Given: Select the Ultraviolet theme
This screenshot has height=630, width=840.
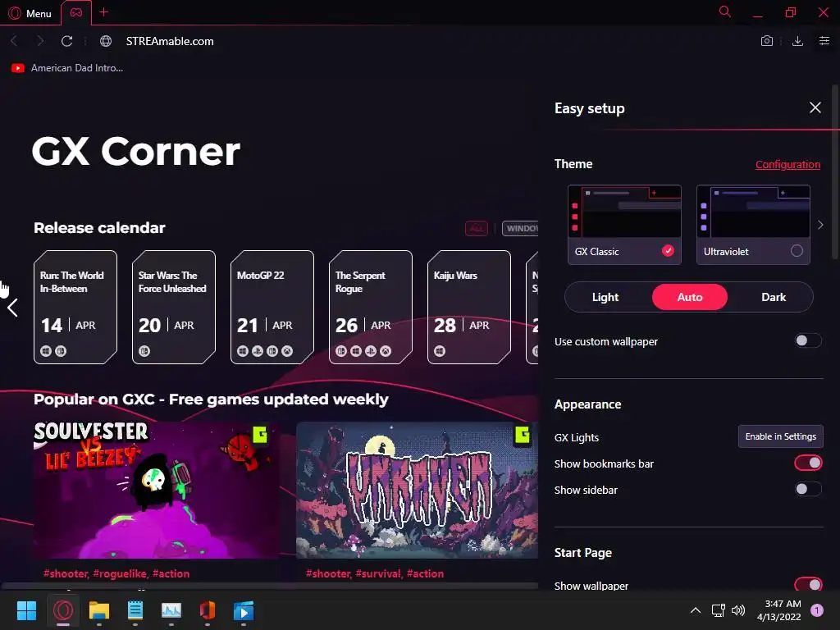Looking at the screenshot, I should (753, 225).
